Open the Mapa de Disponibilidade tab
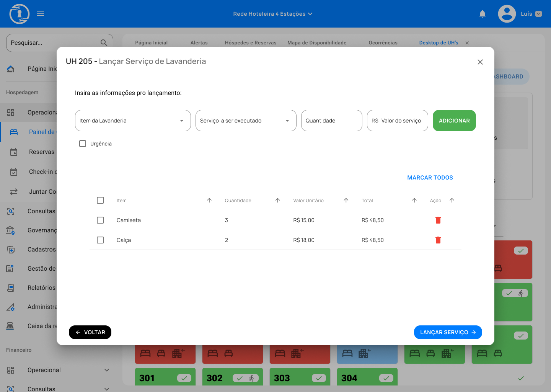This screenshot has height=392, width=551. (317, 43)
